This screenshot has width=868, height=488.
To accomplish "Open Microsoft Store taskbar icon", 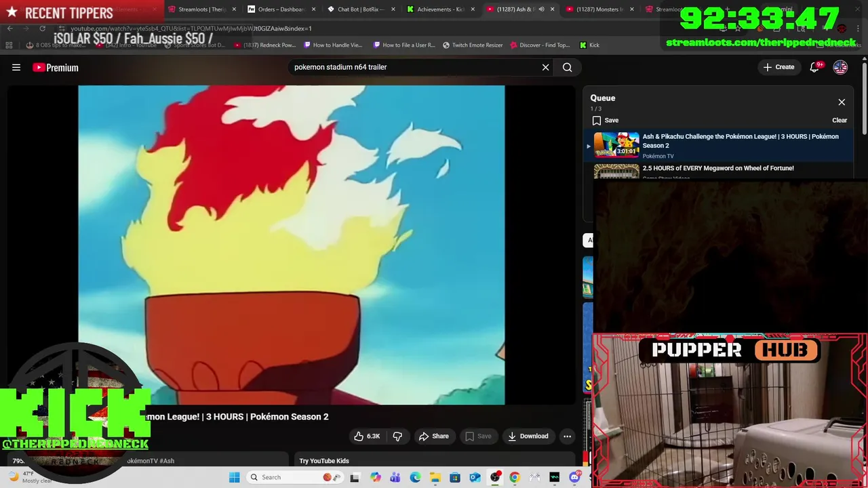I will coord(455,477).
